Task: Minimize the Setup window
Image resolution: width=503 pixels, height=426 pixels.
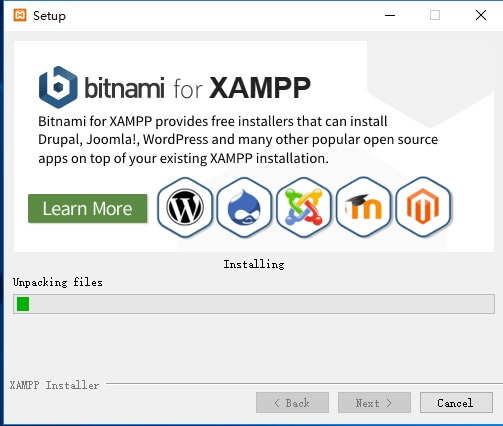Action: [x=390, y=15]
